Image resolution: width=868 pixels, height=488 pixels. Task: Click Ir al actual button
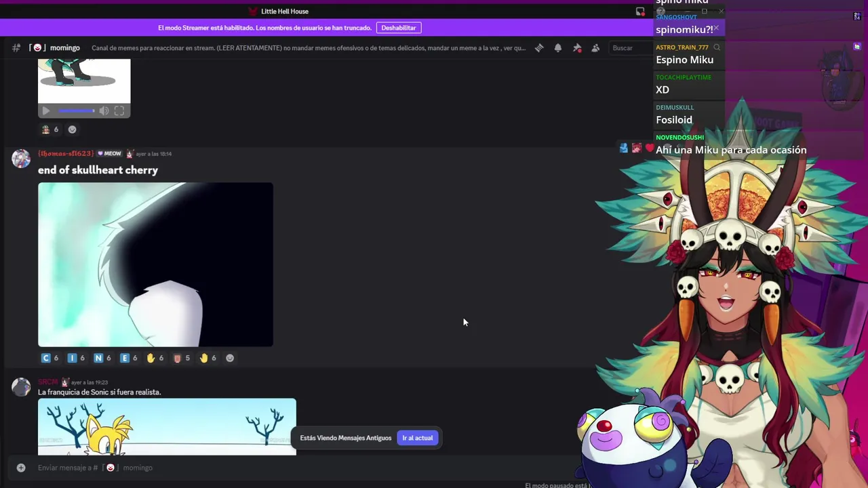tap(418, 438)
